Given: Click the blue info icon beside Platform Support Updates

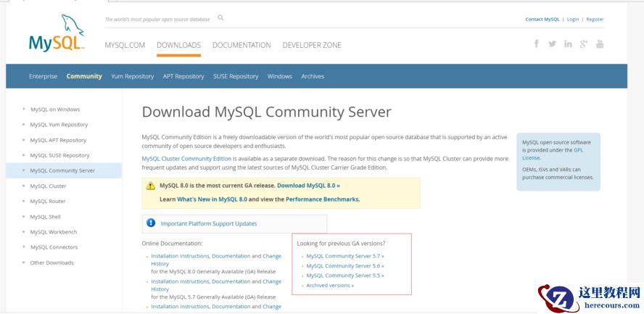Looking at the screenshot, I should click(x=151, y=223).
